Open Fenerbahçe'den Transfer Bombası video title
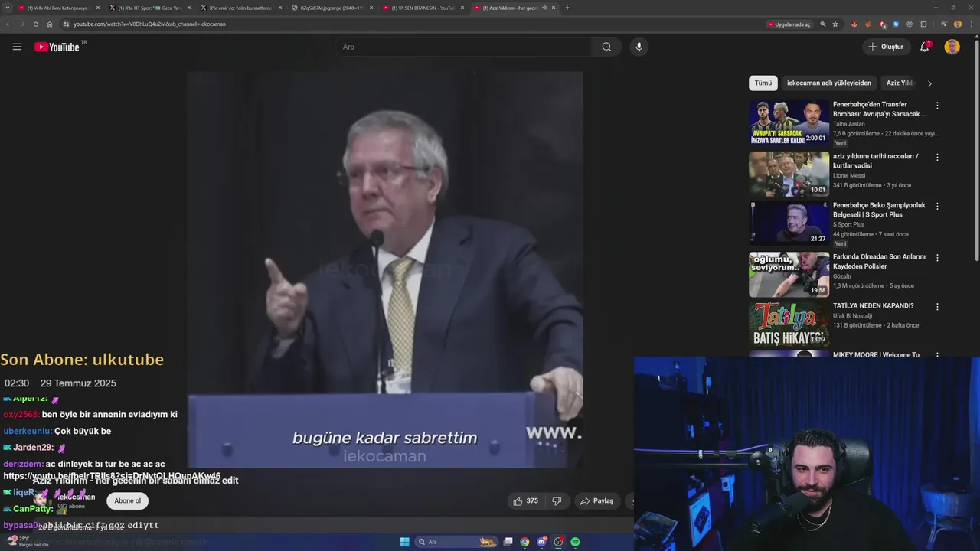 pos(880,109)
